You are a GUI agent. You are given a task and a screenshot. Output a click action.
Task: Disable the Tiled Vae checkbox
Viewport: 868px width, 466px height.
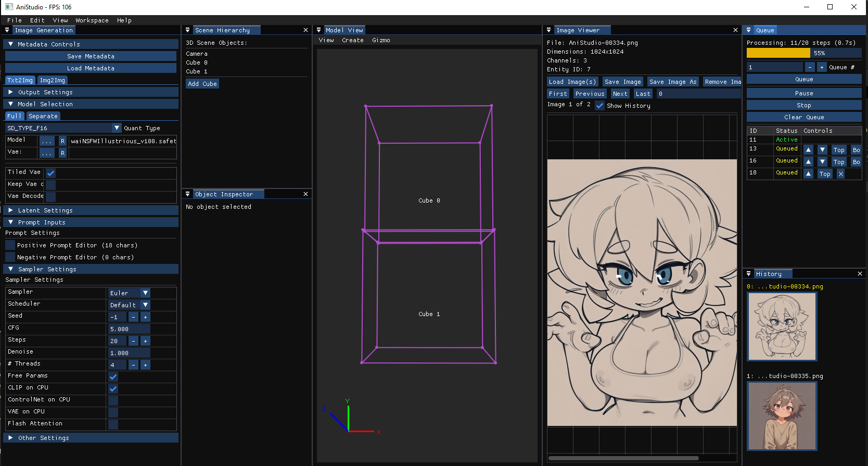50,173
